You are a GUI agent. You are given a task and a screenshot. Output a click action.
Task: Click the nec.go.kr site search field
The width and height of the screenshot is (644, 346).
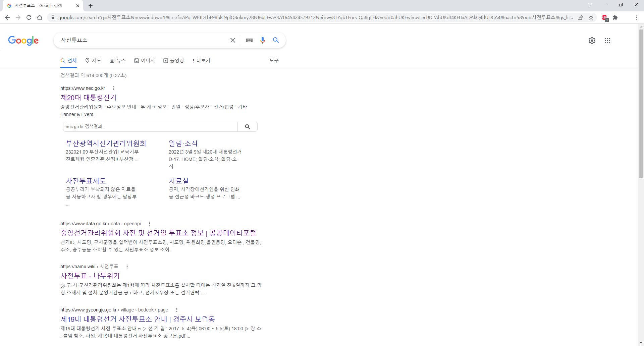pyautogui.click(x=150, y=127)
